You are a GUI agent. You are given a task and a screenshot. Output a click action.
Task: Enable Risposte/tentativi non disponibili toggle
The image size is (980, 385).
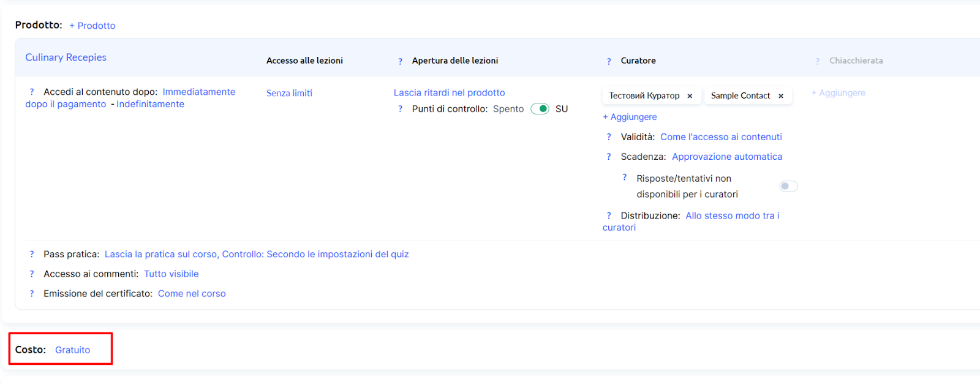pyautogui.click(x=788, y=186)
